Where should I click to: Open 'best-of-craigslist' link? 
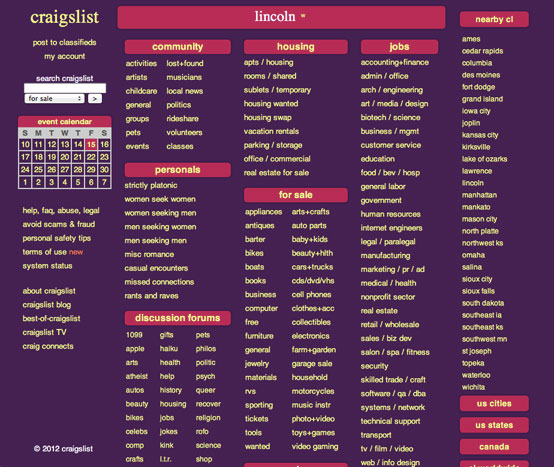(x=51, y=319)
